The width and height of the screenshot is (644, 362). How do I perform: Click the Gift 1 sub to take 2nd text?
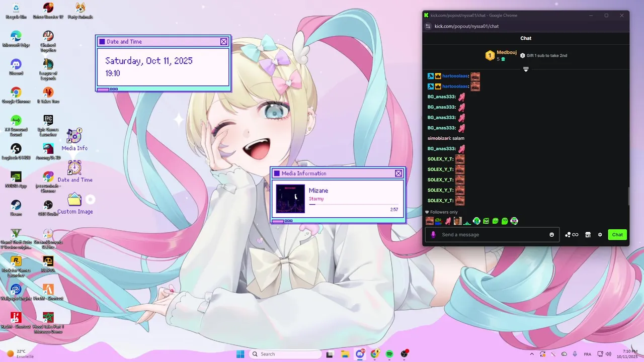click(x=547, y=55)
